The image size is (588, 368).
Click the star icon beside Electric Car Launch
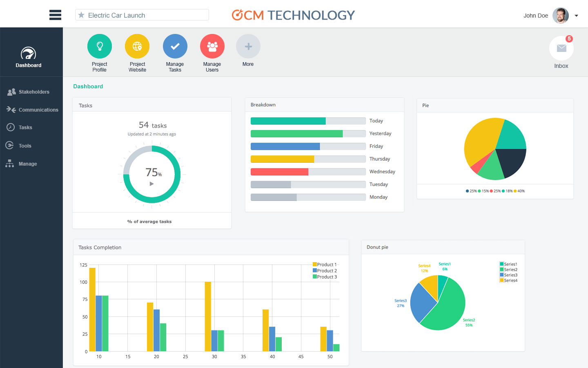(81, 15)
